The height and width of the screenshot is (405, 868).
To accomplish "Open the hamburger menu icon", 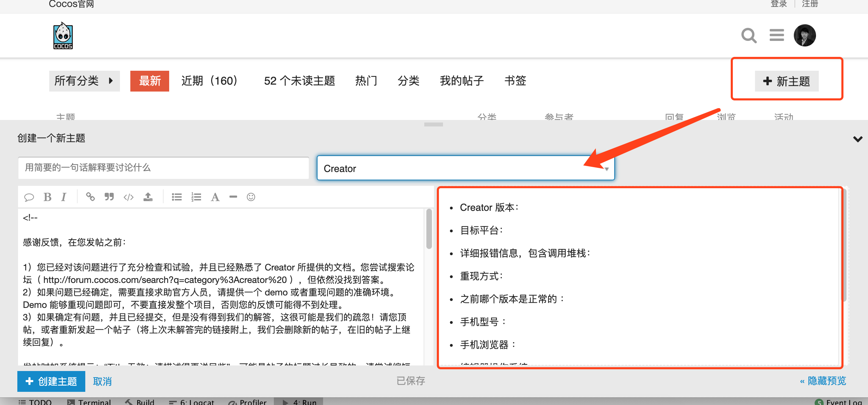I will [776, 35].
